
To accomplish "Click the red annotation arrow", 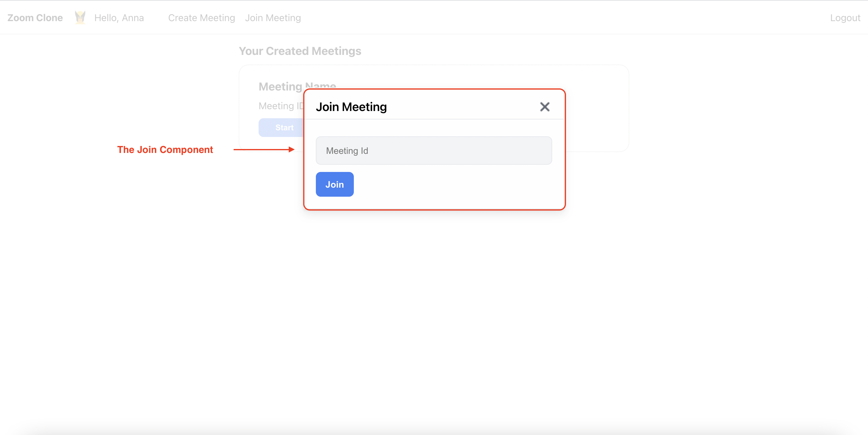I will click(263, 149).
